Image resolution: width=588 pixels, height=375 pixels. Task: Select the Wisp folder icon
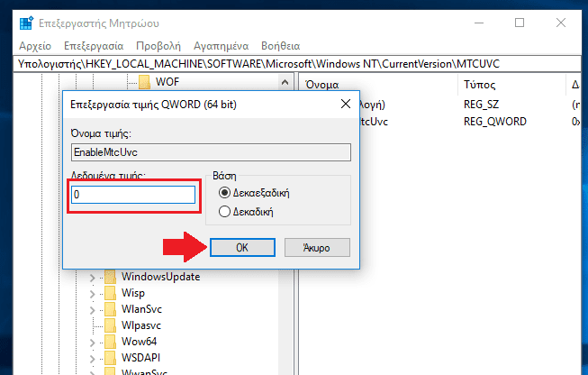point(110,293)
